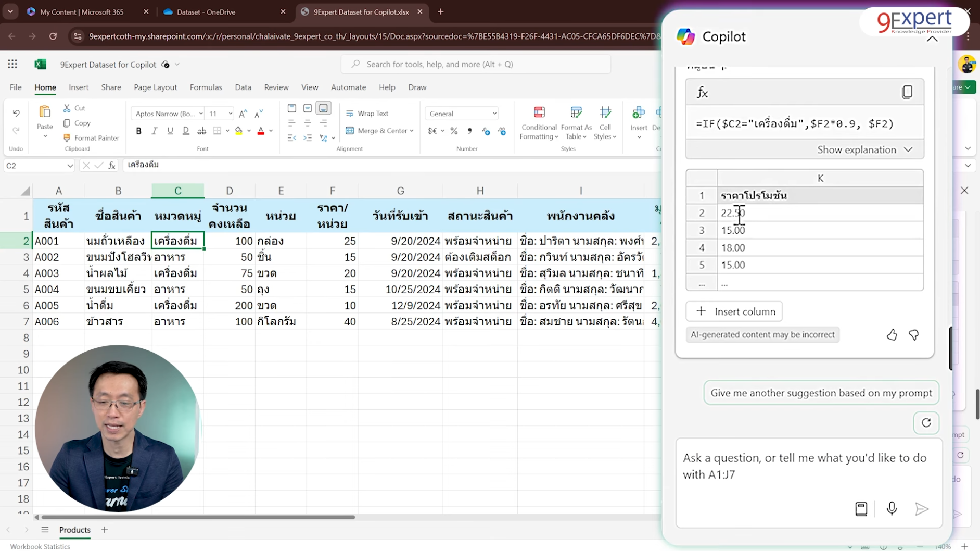
Task: Toggle Wrap Text for the cell
Action: pyautogui.click(x=367, y=114)
